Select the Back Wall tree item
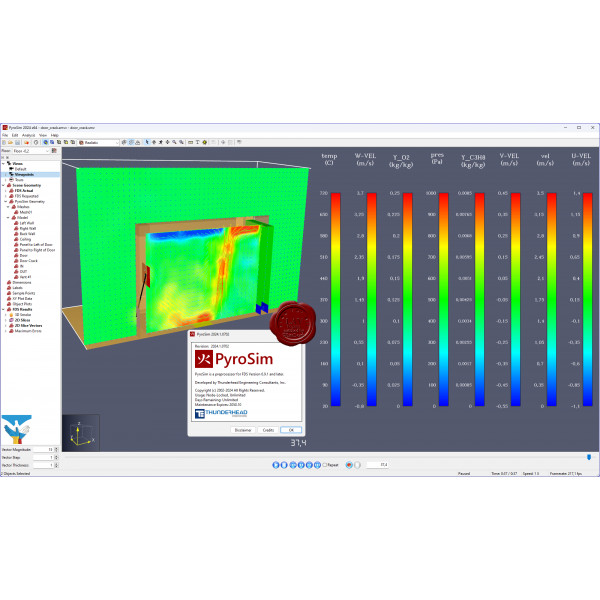 (x=27, y=233)
